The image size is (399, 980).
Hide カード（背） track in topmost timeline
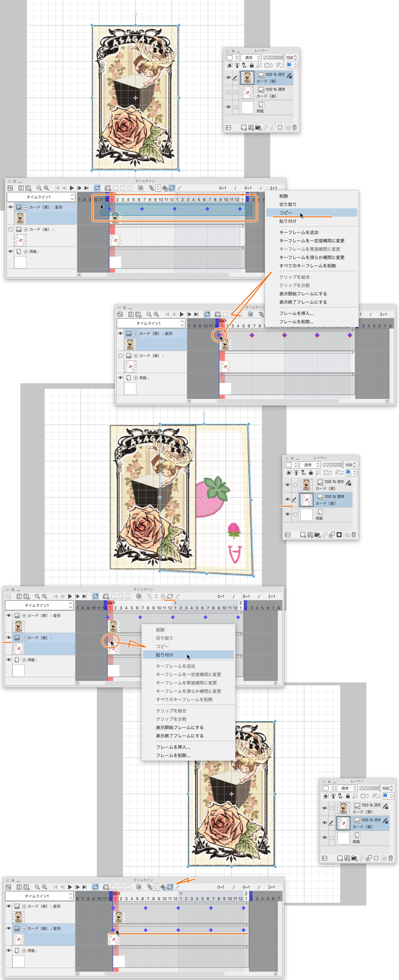pos(10,207)
